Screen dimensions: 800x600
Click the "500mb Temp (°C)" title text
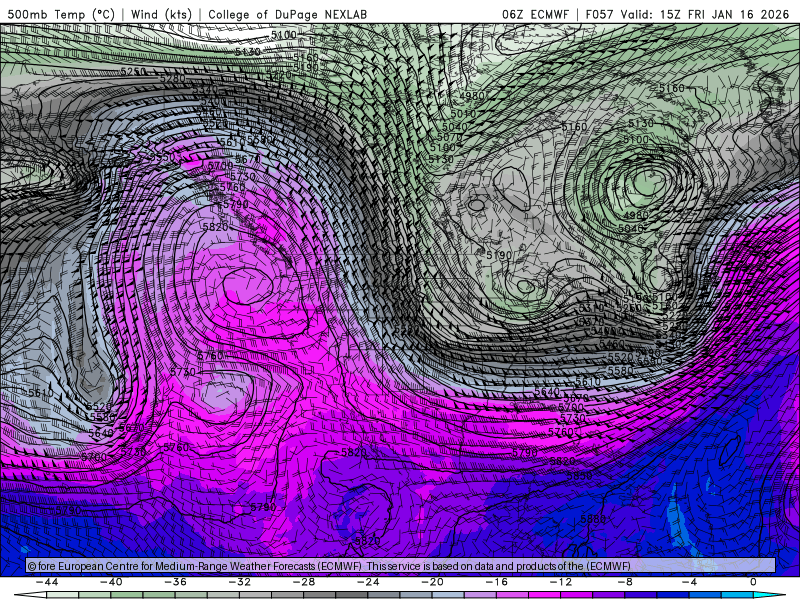pos(61,14)
